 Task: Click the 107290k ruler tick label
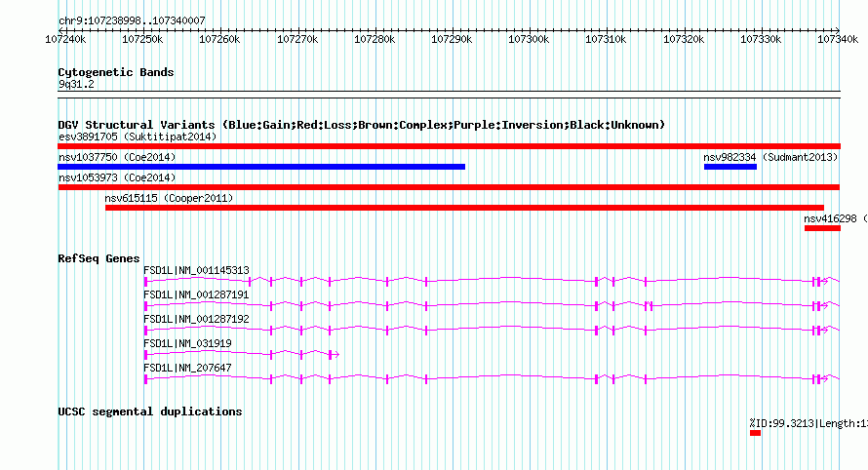click(x=452, y=39)
